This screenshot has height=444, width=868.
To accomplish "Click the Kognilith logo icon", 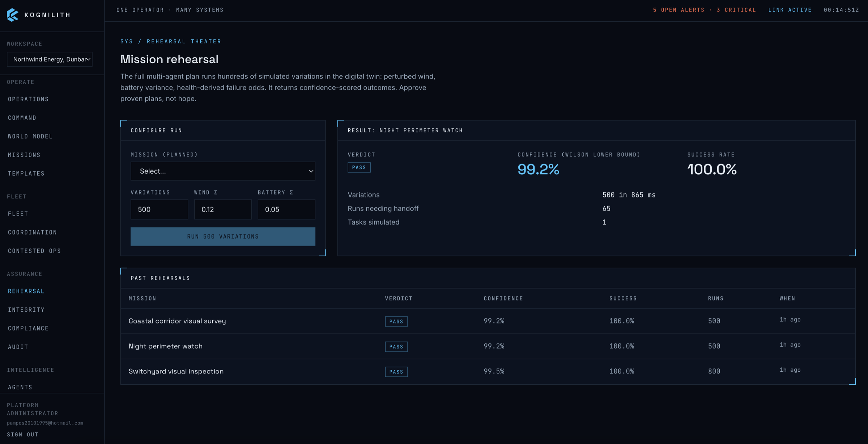I will (x=13, y=15).
